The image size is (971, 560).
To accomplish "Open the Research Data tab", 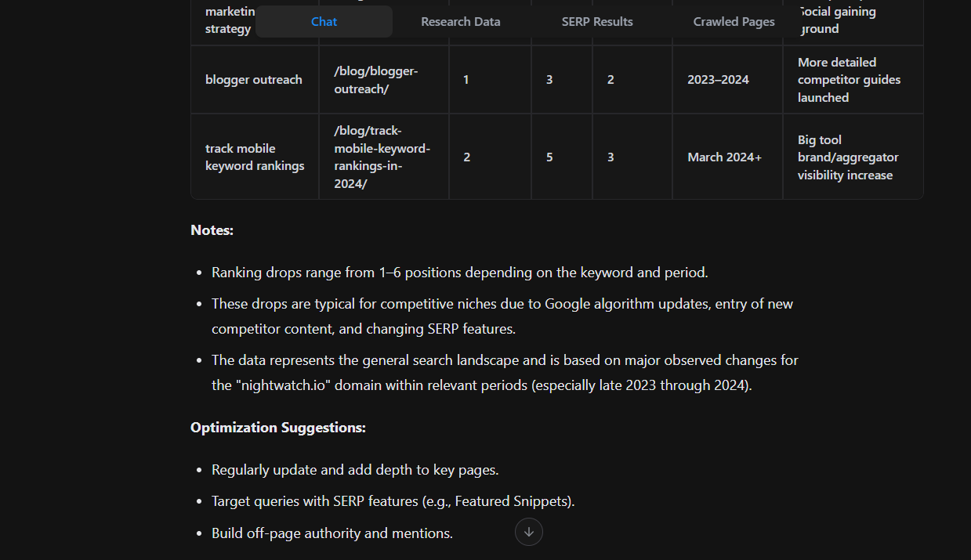I will click(x=460, y=21).
